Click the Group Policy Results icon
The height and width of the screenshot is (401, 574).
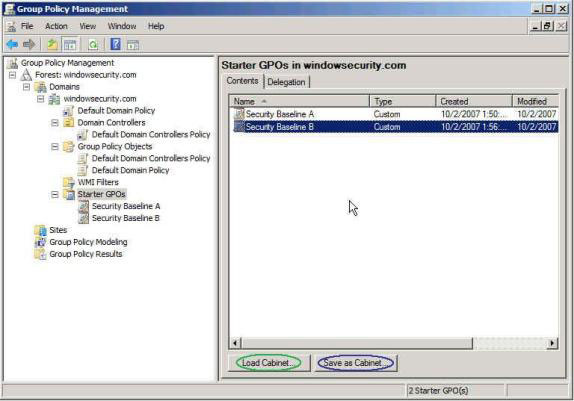tap(40, 254)
